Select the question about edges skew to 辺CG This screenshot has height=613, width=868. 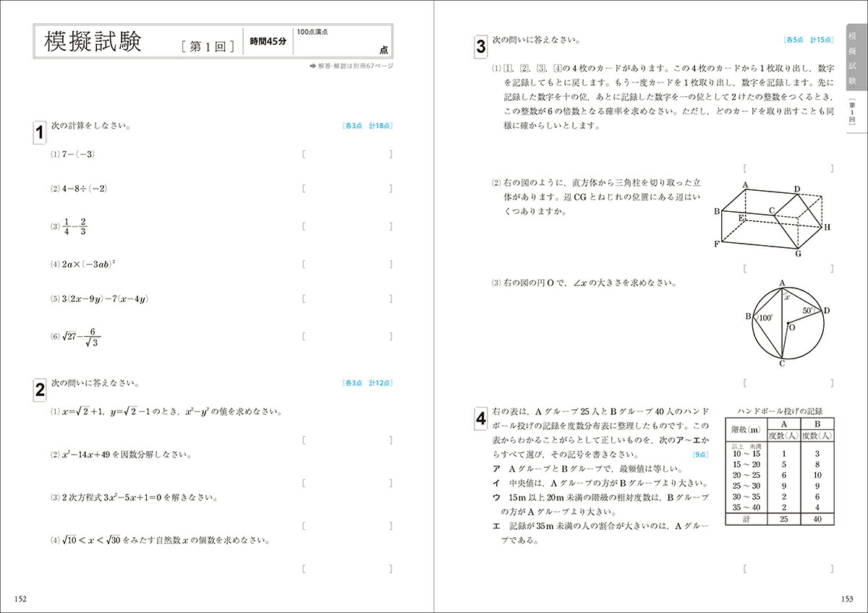click(x=597, y=197)
